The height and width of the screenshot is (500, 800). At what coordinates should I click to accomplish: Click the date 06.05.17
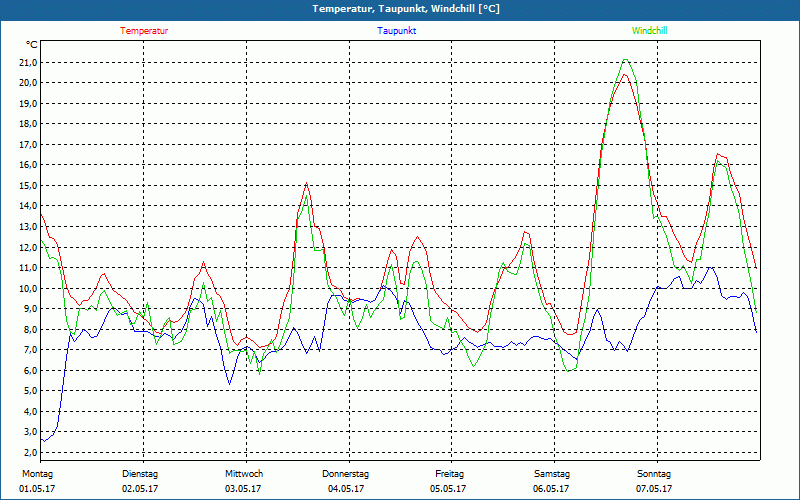(551, 489)
